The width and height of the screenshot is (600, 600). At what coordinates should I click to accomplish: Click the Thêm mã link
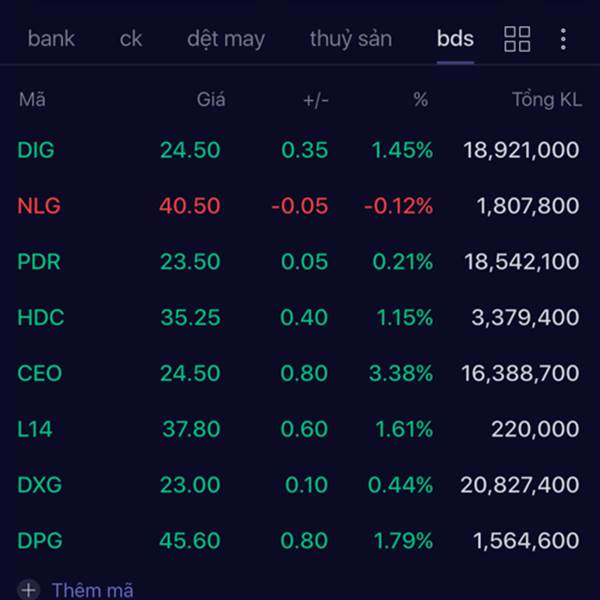pyautogui.click(x=92, y=590)
